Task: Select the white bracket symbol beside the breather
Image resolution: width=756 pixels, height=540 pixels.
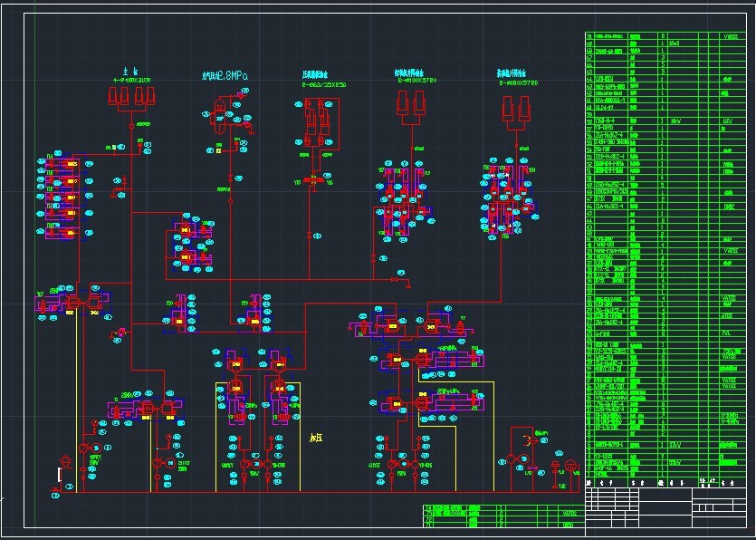Action: click(x=60, y=475)
